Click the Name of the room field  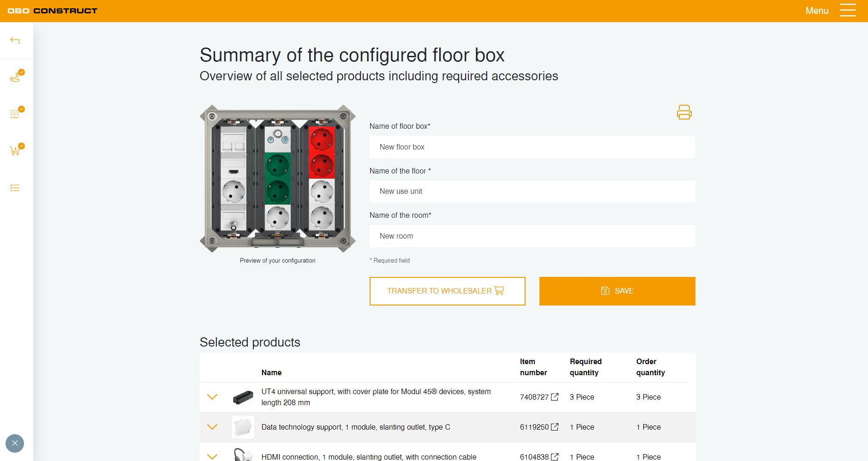(x=532, y=236)
